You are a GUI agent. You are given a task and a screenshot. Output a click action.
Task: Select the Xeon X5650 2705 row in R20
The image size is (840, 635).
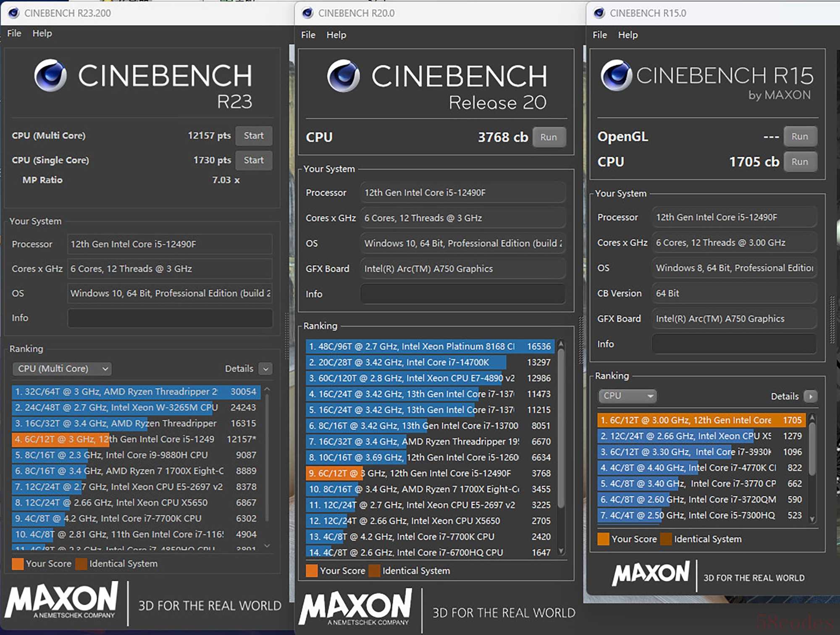430,521
